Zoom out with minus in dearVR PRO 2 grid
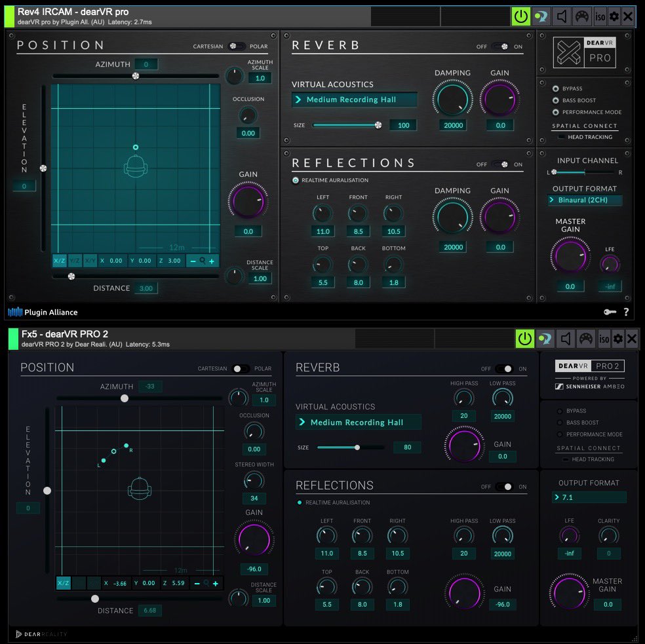The width and height of the screenshot is (645, 644). coord(197,584)
